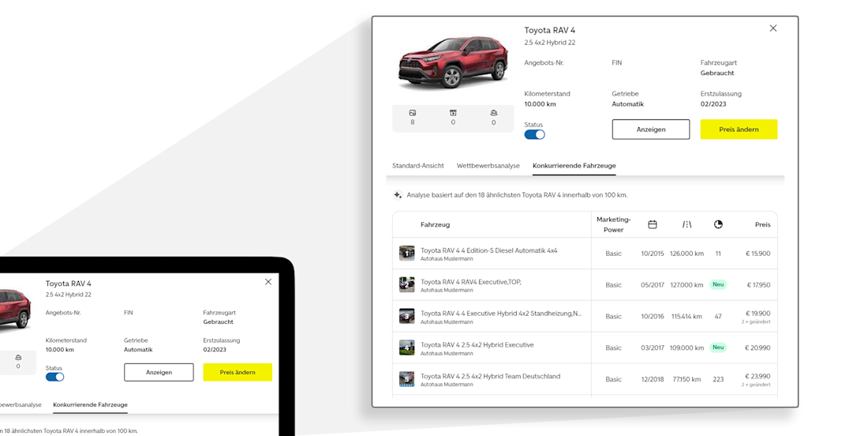Click the 10/2015 registration date cell
This screenshot has width=868, height=436.
click(652, 254)
